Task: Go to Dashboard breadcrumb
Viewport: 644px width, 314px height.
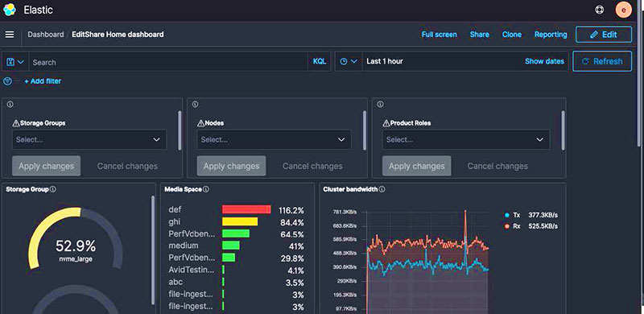Action: tap(46, 35)
